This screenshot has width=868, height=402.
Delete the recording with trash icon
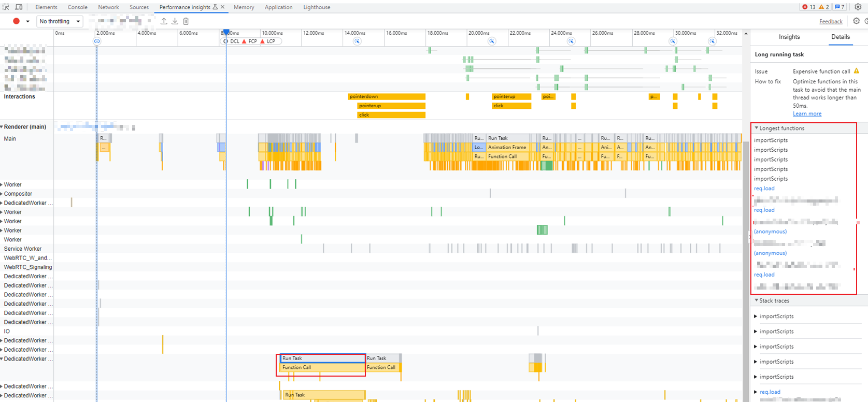(x=186, y=21)
